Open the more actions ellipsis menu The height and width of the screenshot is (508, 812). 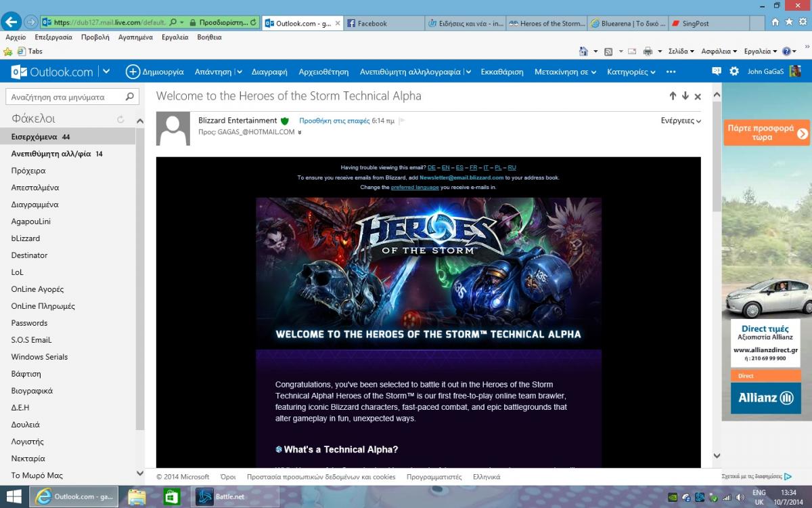[671, 71]
